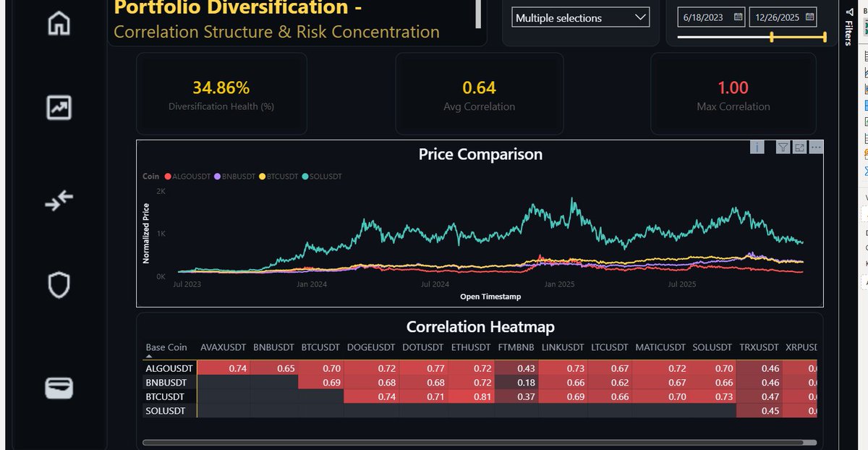Click the info icon on Price Comparison chart
This screenshot has width=868, height=450.
pyautogui.click(x=757, y=148)
